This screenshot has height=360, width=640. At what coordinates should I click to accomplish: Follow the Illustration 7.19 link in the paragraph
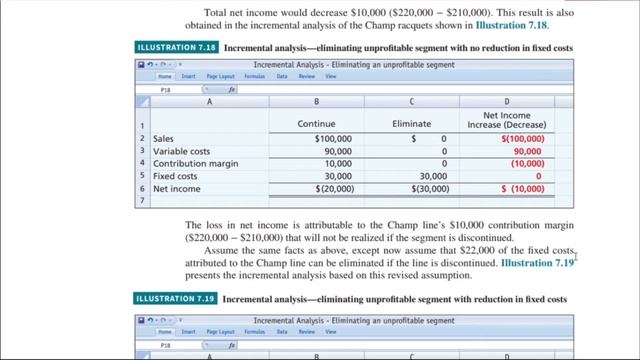click(537, 263)
